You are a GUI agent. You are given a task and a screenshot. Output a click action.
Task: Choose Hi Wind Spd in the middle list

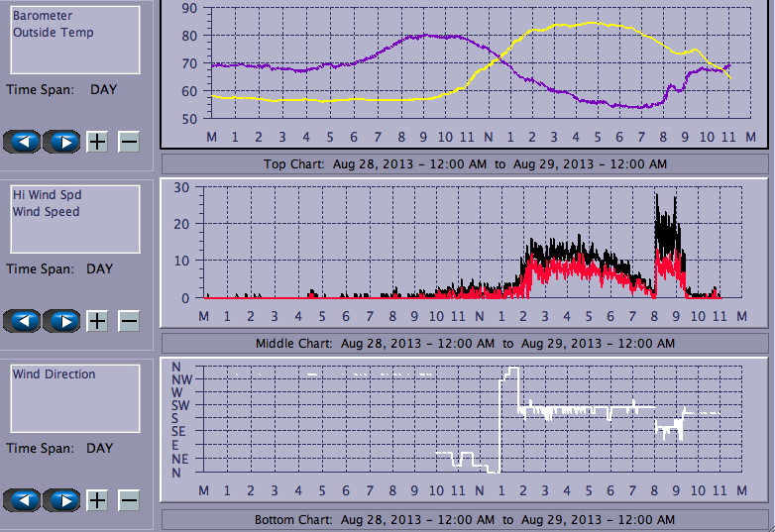47,195
